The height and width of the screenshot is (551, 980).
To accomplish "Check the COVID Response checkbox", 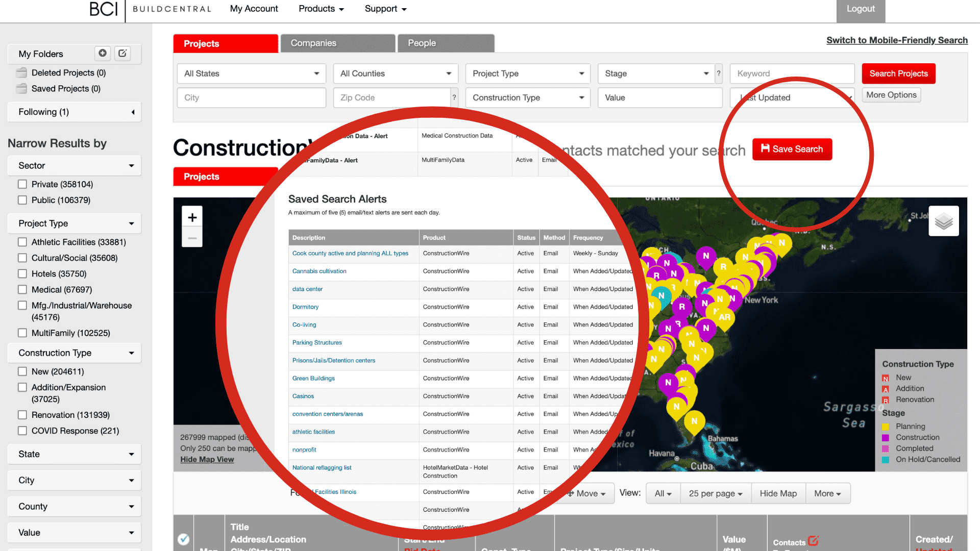I will 22,431.
